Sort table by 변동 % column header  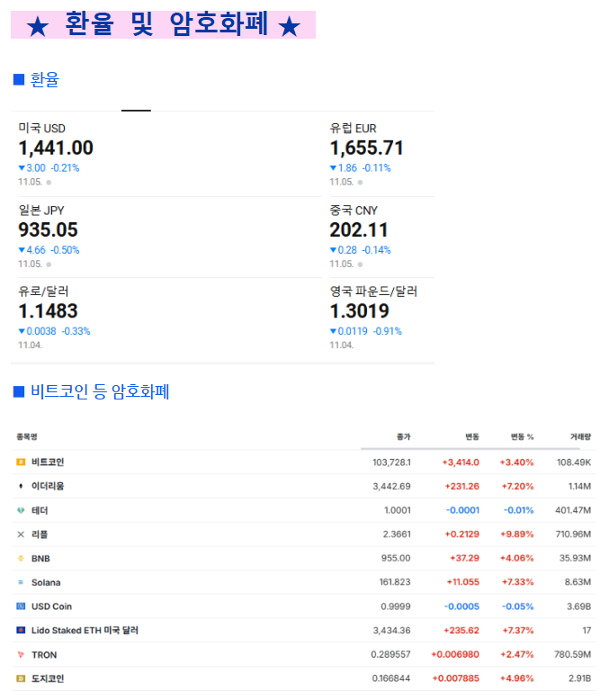click(522, 437)
